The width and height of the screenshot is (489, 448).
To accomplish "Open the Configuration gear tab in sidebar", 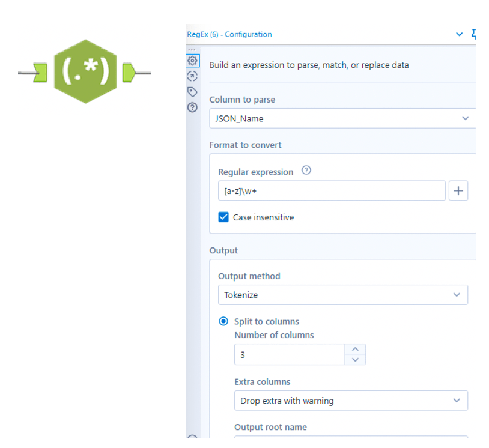I will (x=193, y=61).
